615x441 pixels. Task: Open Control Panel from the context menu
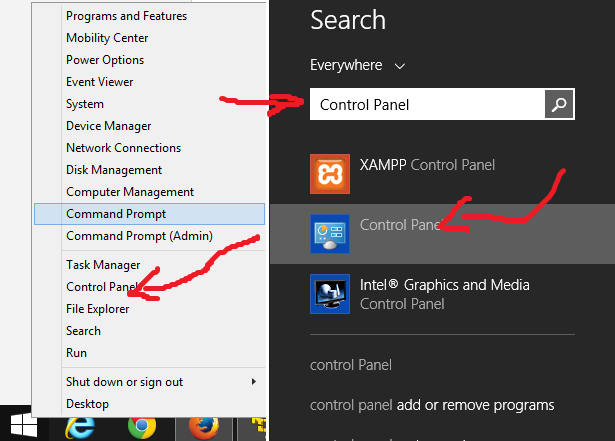(100, 287)
